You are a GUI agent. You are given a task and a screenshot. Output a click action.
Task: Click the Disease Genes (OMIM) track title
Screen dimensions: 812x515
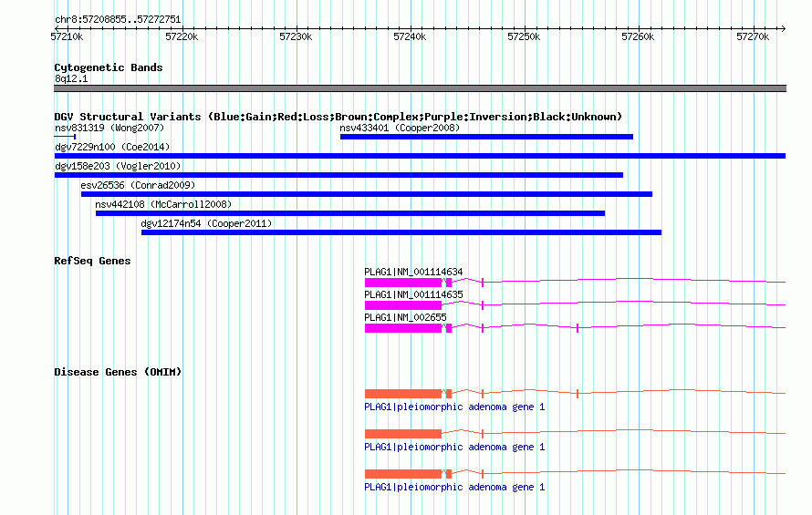[x=118, y=372]
